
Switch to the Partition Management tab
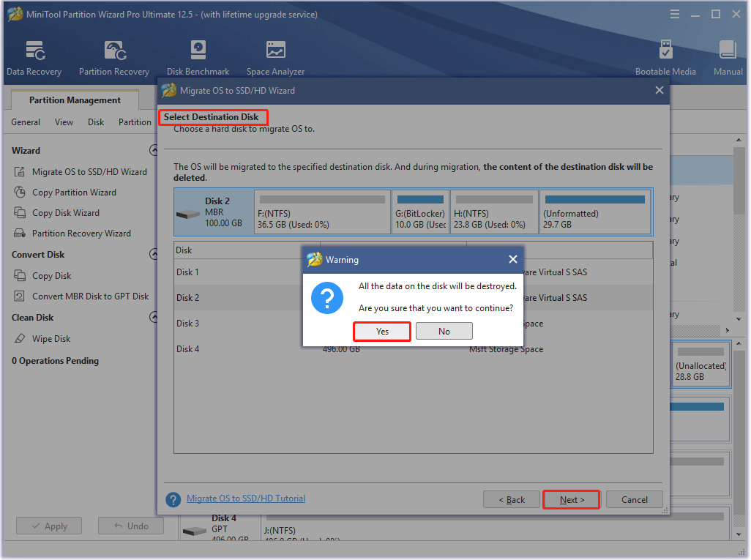coord(75,100)
